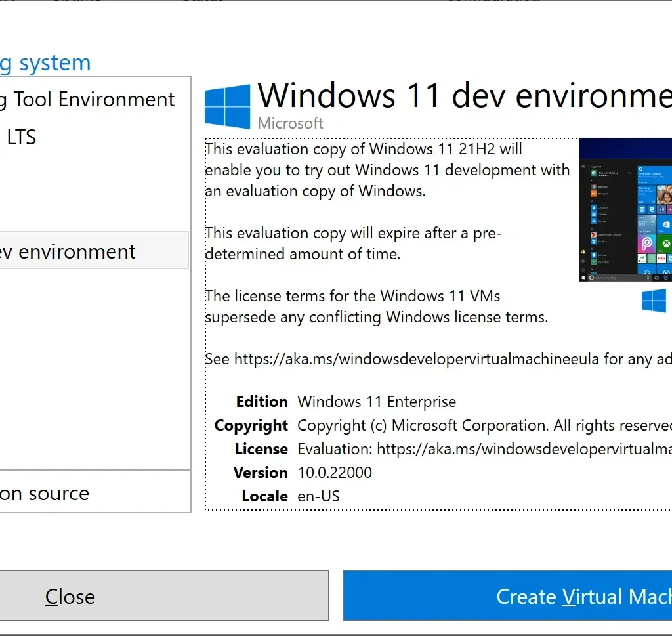Click the 'Edition' field label

point(262,402)
